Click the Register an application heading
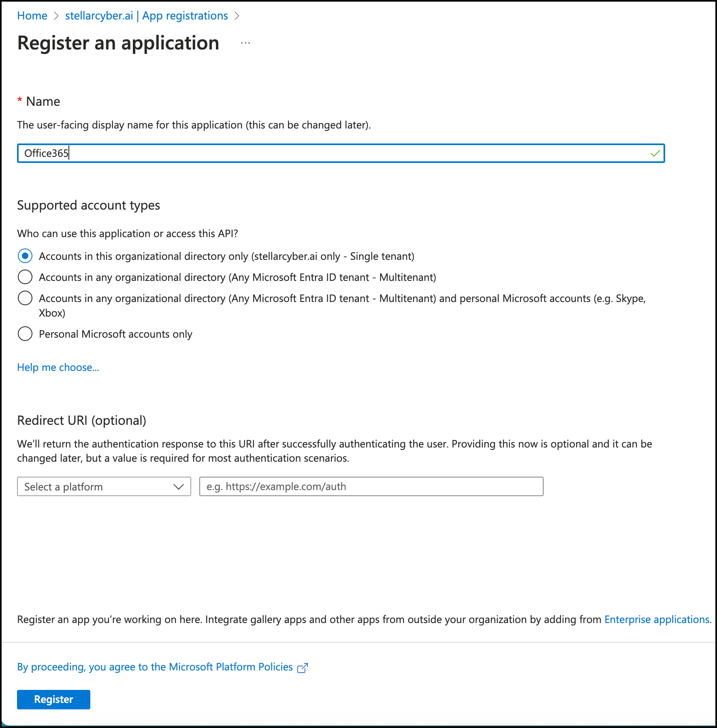The image size is (717, 728). (x=118, y=43)
